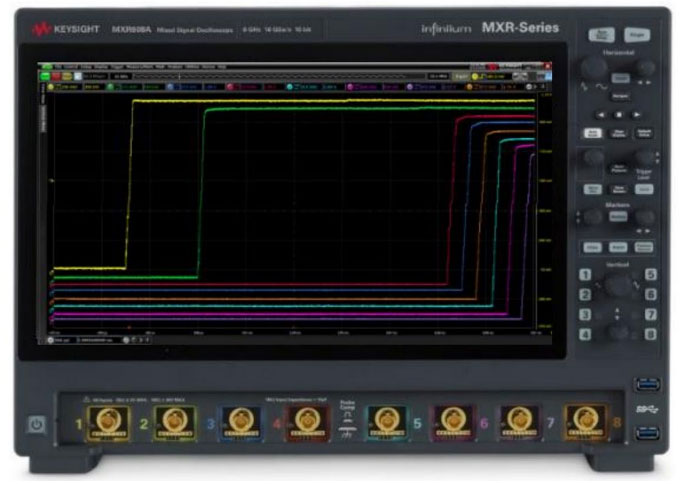Screen dimensions: 698x484
Task: Click the right Markers knob
Action: pos(644,218)
